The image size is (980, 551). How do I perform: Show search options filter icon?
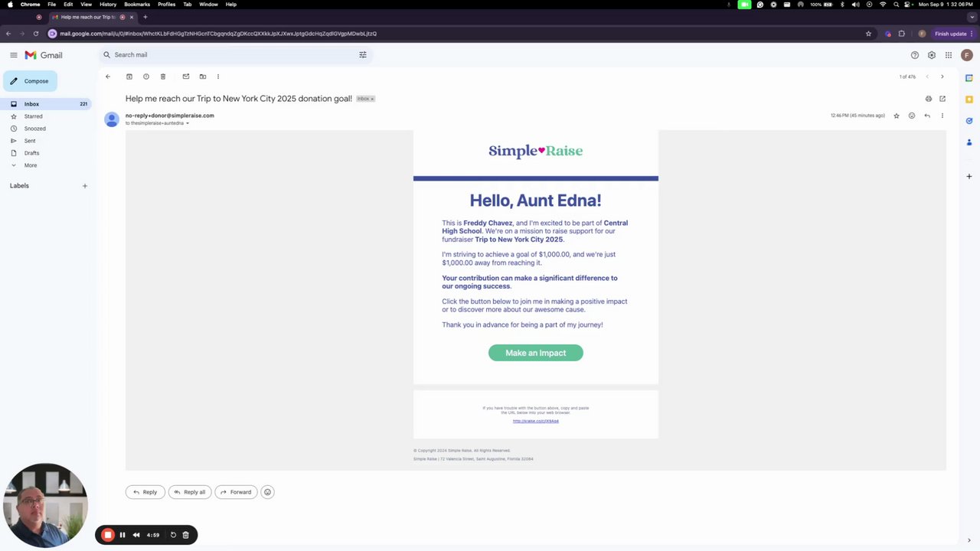[363, 55]
